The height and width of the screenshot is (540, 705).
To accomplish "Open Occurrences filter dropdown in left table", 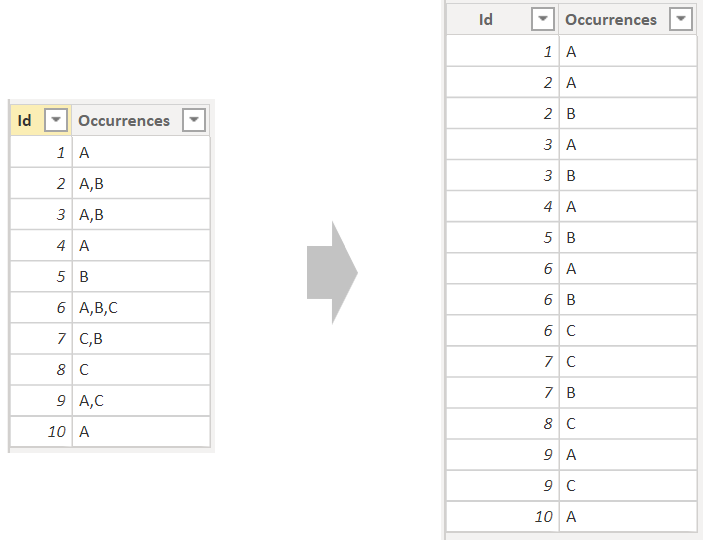I will point(194,120).
